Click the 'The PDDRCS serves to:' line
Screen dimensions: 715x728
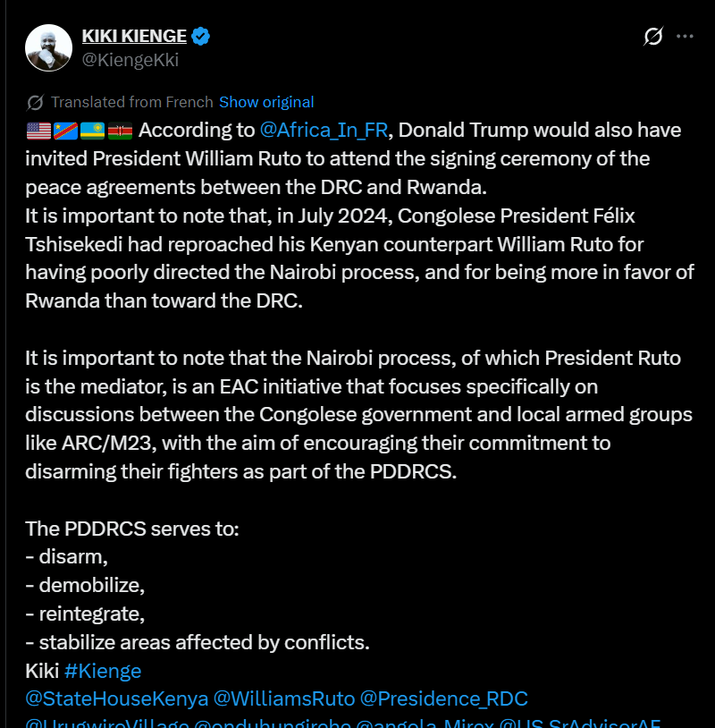click(131, 528)
